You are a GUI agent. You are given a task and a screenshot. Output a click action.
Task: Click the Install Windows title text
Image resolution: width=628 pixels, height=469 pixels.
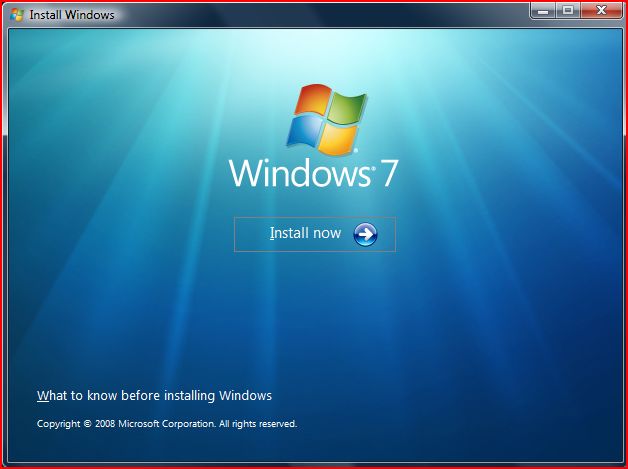[72, 15]
